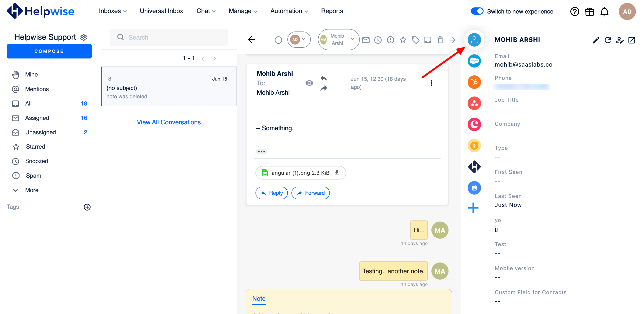Open the Helpwise integration sidebar icon
Image resolution: width=644 pixels, height=314 pixels.
pyautogui.click(x=474, y=167)
